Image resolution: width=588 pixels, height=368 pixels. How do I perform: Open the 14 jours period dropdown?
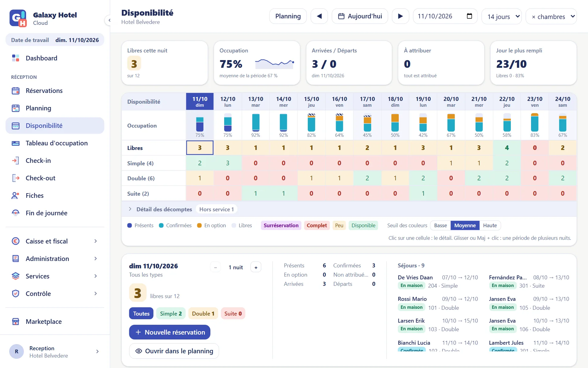tap(502, 16)
